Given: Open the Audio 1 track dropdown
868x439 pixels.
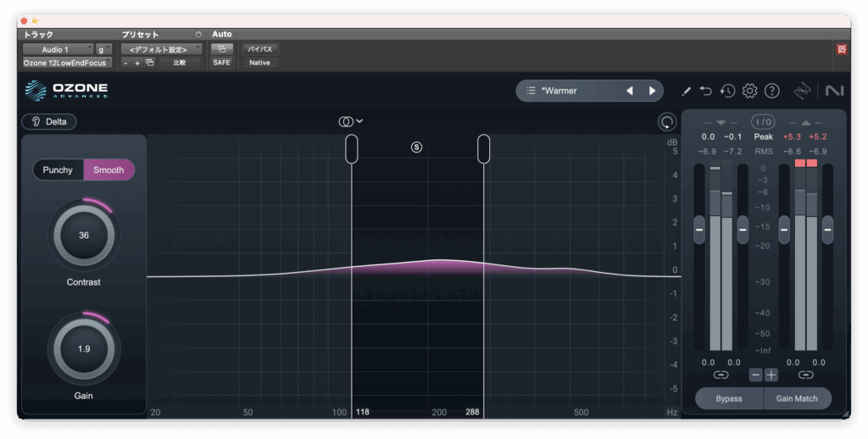Looking at the screenshot, I should coord(57,49).
